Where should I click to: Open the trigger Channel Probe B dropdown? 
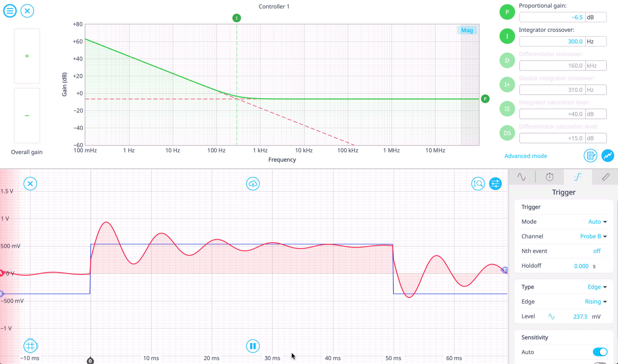593,236
